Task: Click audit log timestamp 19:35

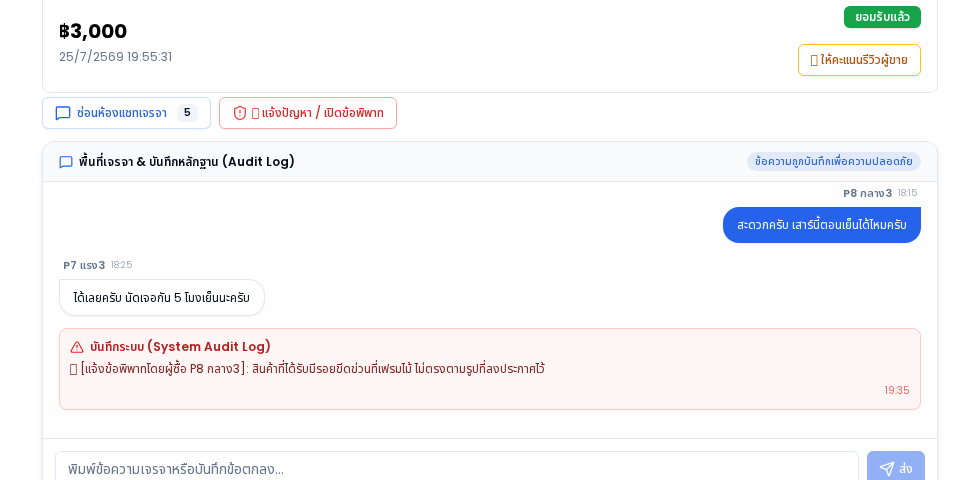Action: click(896, 391)
